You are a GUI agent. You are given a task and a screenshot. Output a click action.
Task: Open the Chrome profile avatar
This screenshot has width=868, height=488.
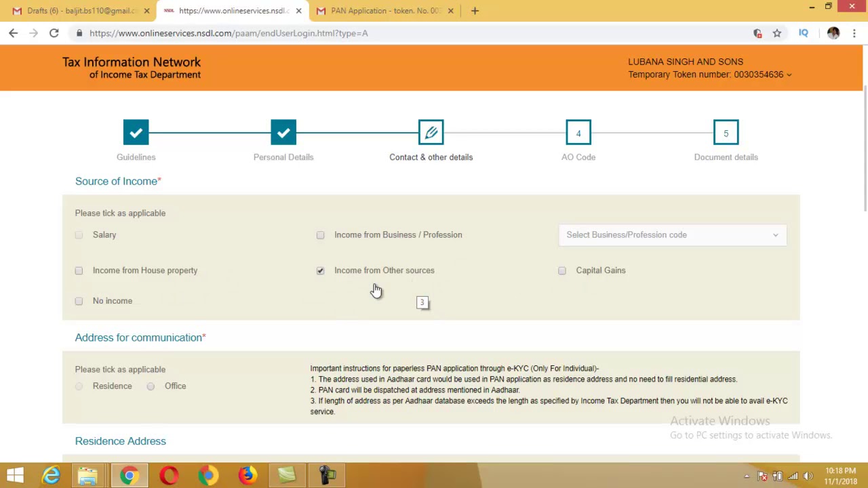833,33
